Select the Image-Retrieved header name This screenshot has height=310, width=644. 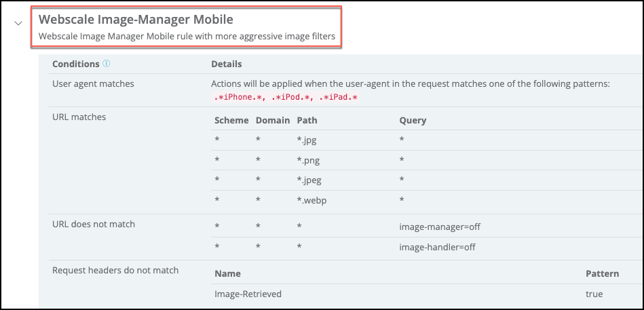tap(248, 294)
